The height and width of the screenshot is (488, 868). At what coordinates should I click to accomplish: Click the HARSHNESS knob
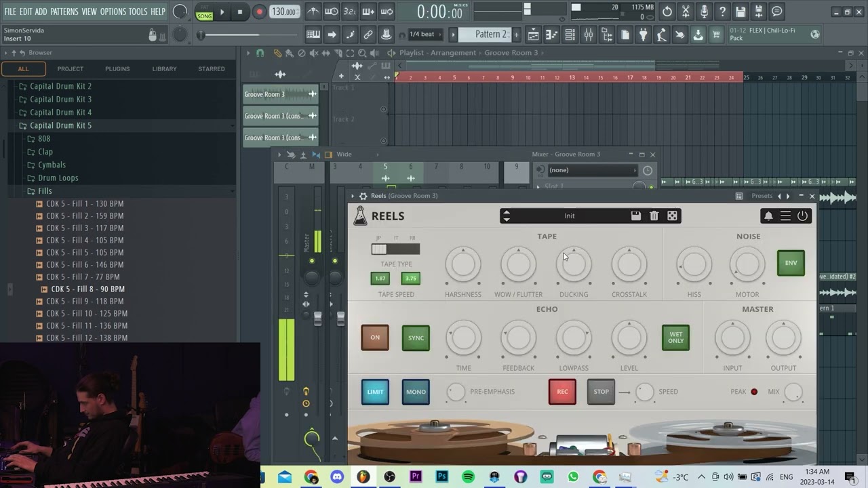click(x=463, y=265)
